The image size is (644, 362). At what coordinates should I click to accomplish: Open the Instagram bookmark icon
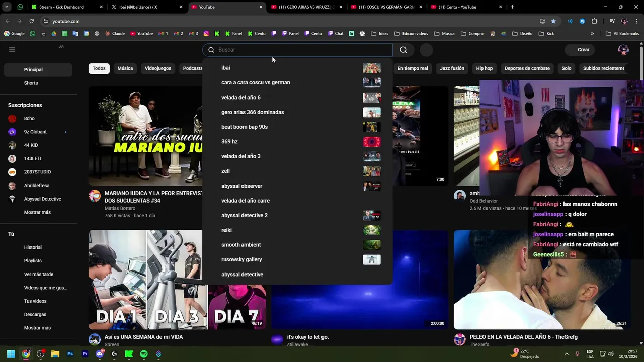pos(206,34)
